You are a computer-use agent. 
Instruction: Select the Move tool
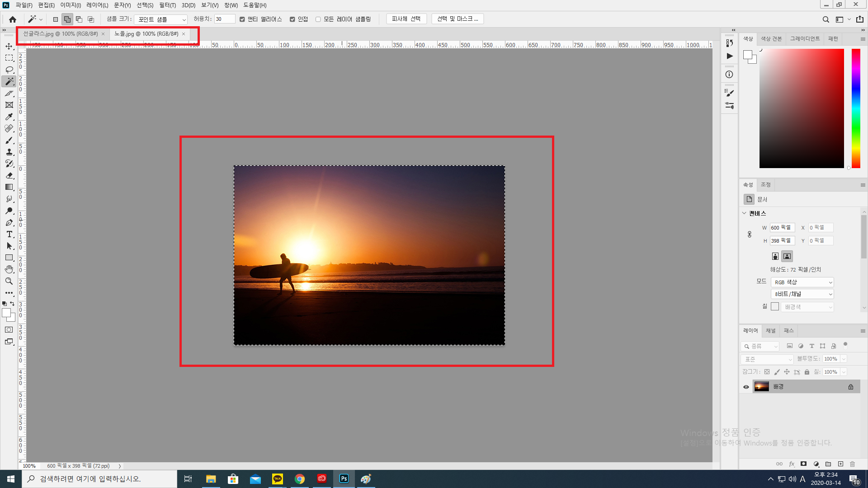(x=9, y=47)
